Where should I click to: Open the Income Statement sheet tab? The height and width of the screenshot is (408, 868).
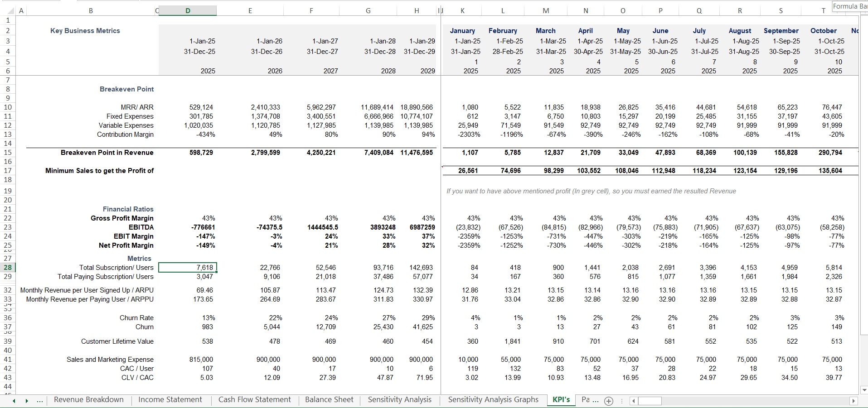[x=170, y=400]
